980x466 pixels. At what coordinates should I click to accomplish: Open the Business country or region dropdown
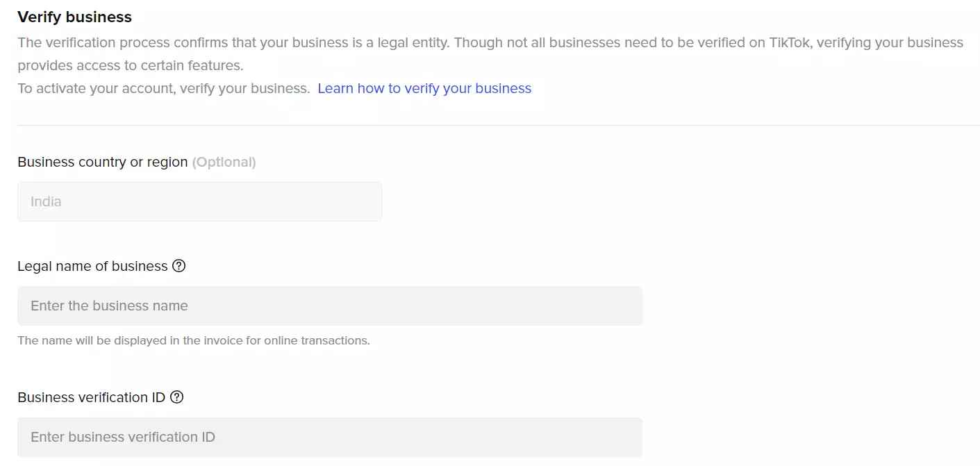pyautogui.click(x=199, y=202)
